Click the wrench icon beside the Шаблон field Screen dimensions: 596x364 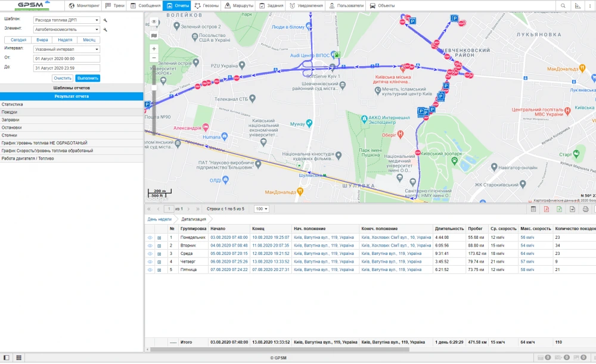(105, 20)
